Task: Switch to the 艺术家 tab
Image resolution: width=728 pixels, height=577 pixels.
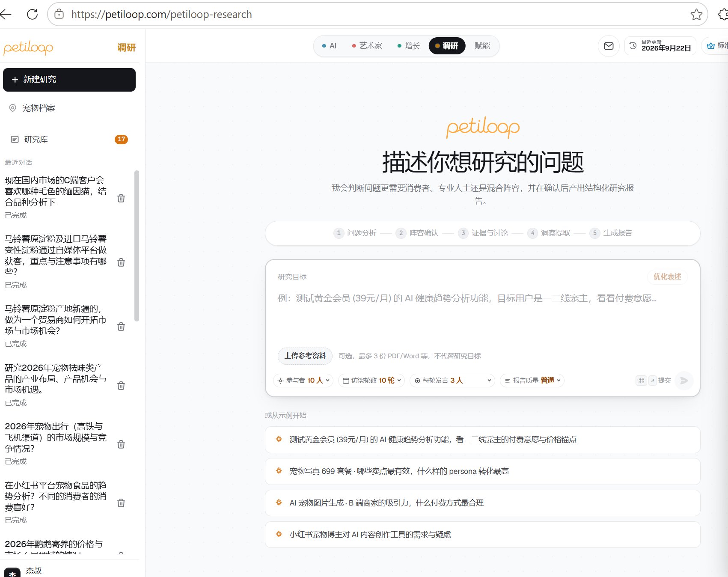Action: (x=367, y=46)
